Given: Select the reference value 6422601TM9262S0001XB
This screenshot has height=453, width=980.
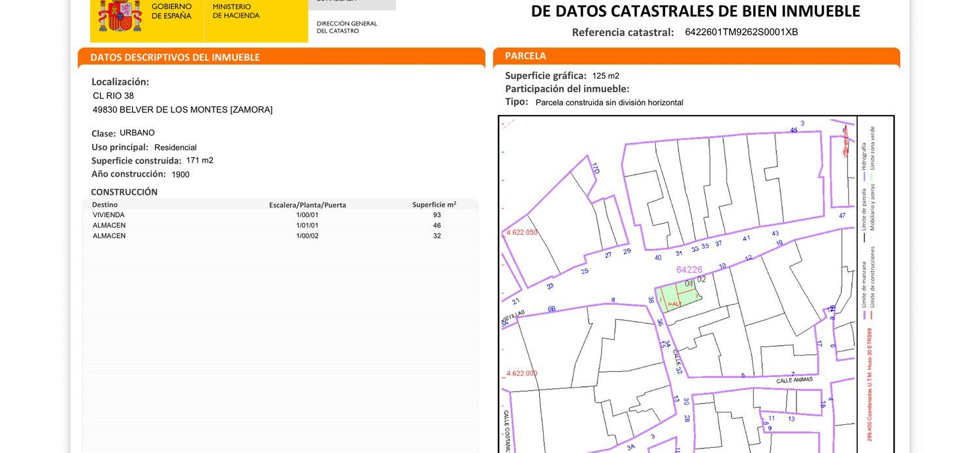Looking at the screenshot, I should tap(742, 32).
